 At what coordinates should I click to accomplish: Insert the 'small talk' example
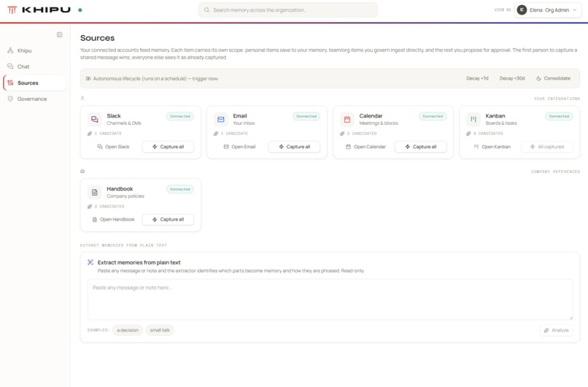coord(160,330)
